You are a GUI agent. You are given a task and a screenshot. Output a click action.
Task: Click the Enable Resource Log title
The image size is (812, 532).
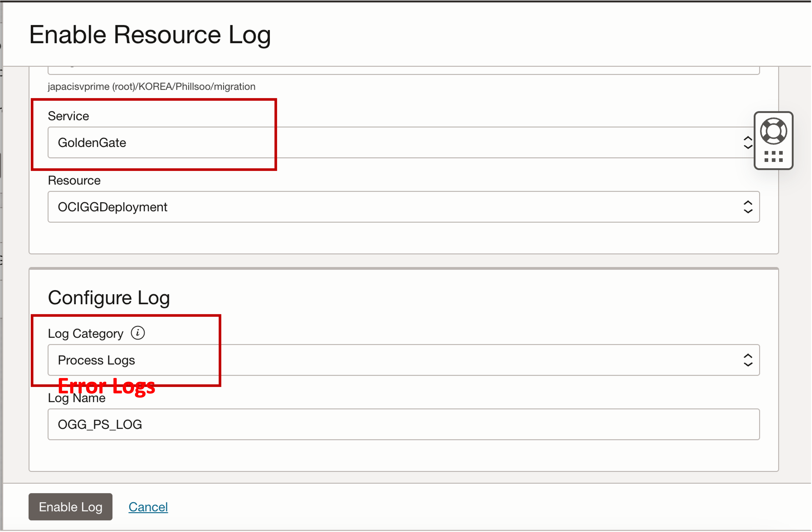point(150,35)
